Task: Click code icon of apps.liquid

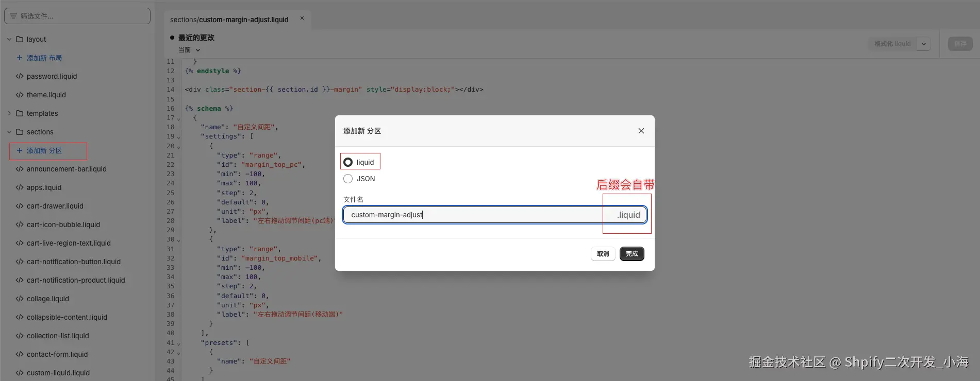Action: point(20,187)
